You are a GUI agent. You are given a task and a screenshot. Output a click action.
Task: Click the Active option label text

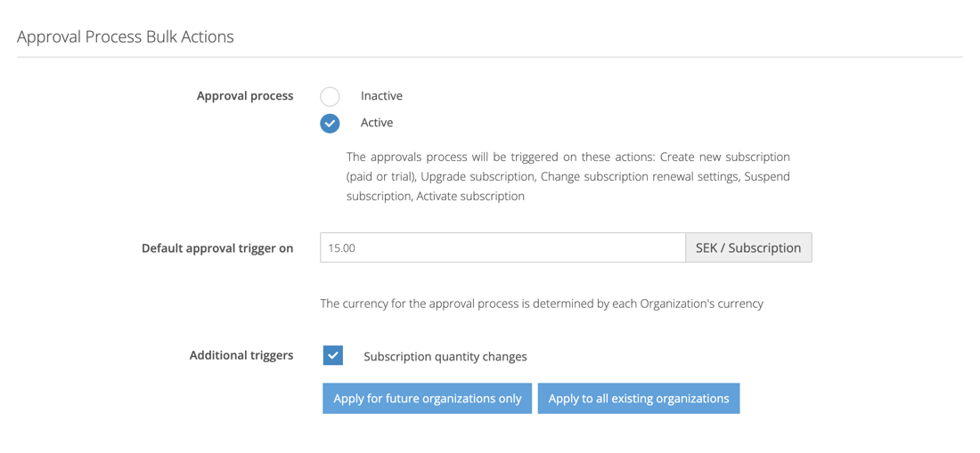(x=377, y=123)
